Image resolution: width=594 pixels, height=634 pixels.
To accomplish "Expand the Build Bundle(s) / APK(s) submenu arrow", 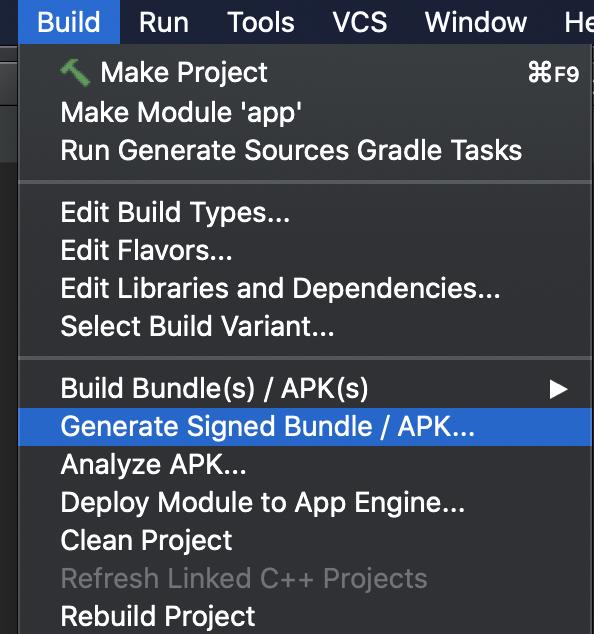I will [x=558, y=389].
